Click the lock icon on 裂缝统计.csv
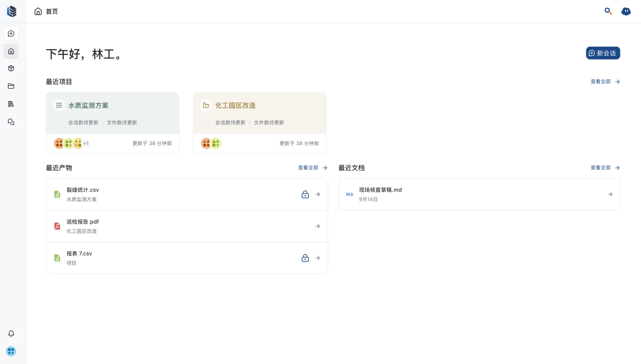 point(305,194)
